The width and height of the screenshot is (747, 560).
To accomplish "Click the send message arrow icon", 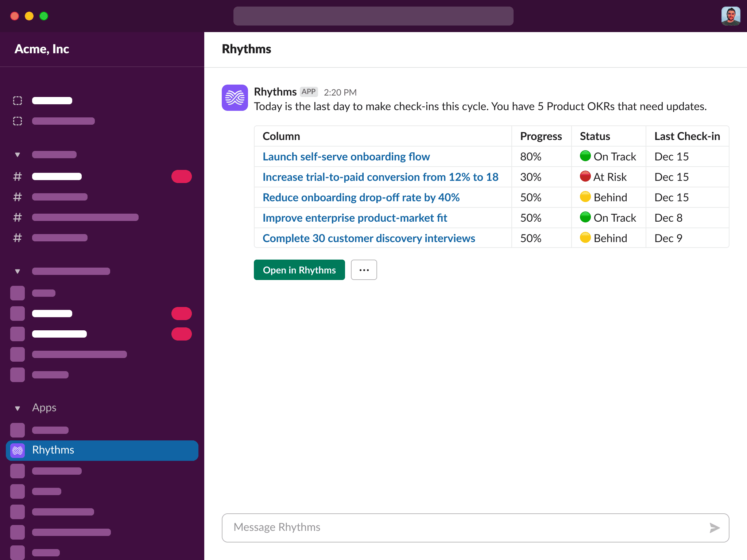I will pos(715,528).
